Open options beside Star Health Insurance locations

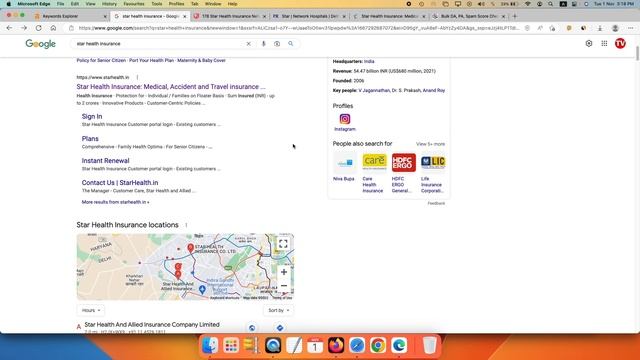coord(186,225)
